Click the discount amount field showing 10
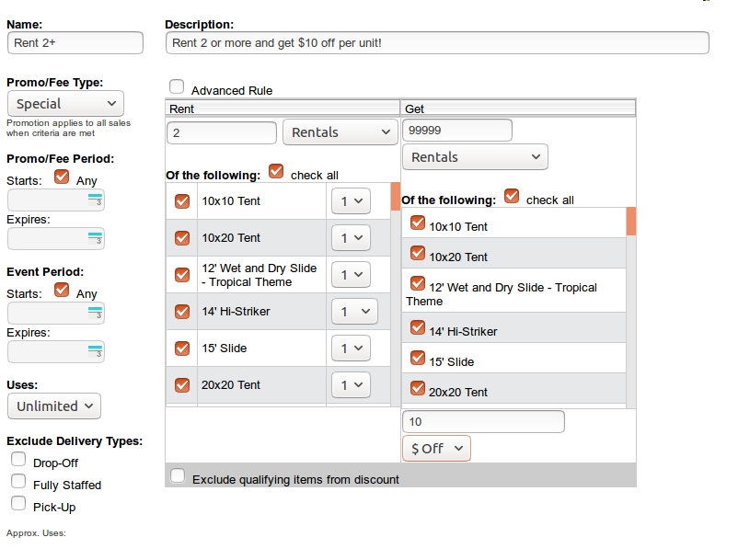This screenshot has height=560, width=750. tap(483, 422)
